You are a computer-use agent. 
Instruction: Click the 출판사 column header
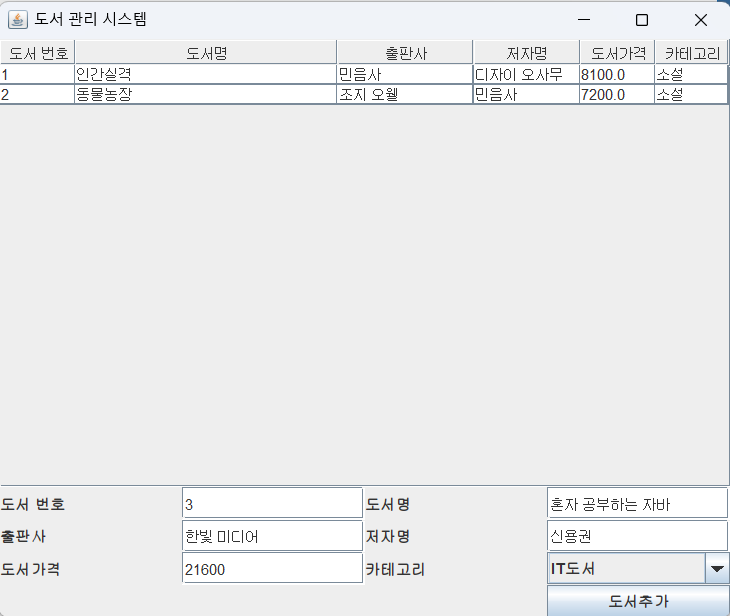tap(405, 53)
